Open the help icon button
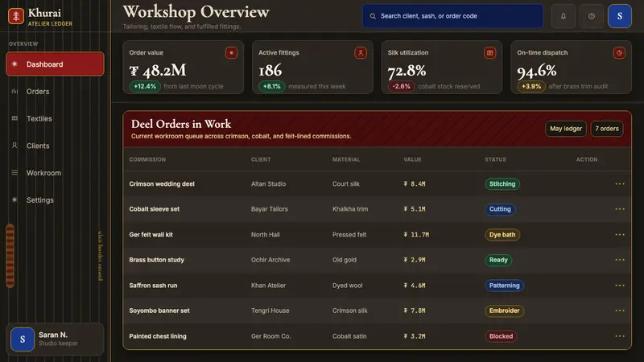This screenshot has height=362, width=644. point(592,16)
